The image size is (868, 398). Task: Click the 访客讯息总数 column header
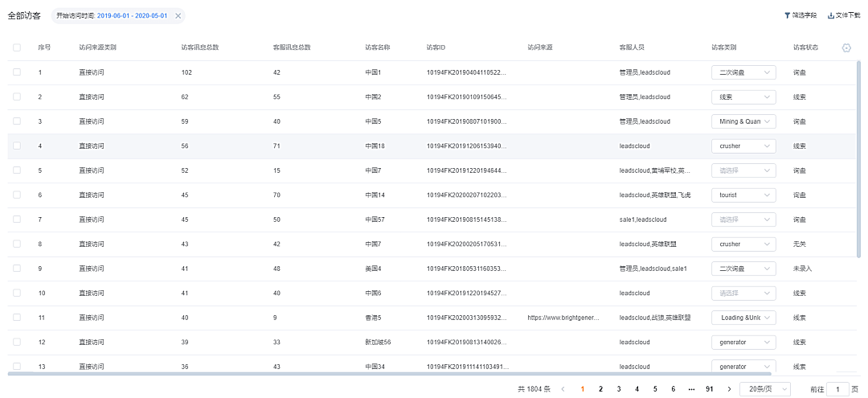(200, 47)
